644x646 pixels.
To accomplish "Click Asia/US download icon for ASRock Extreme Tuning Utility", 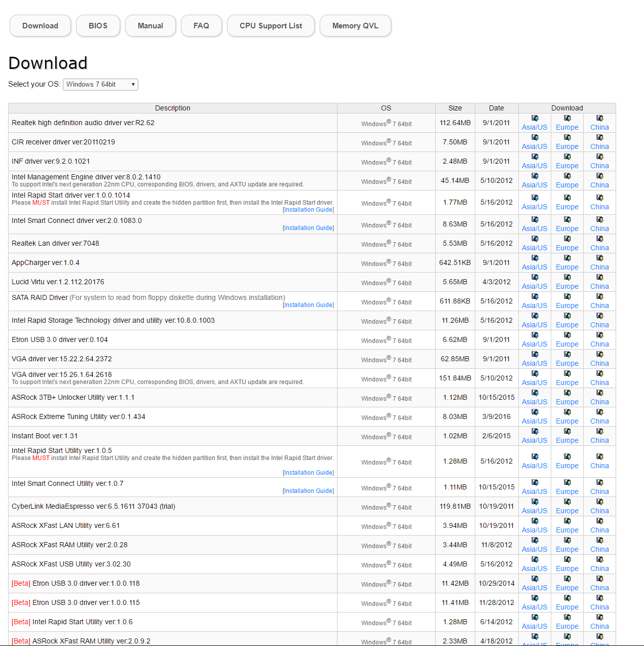I will [535, 412].
